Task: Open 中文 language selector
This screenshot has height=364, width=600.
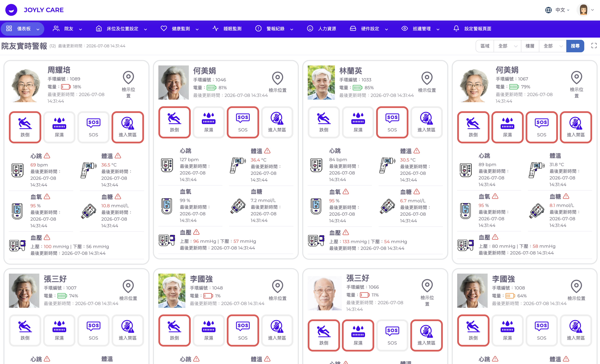Action: [x=557, y=10]
